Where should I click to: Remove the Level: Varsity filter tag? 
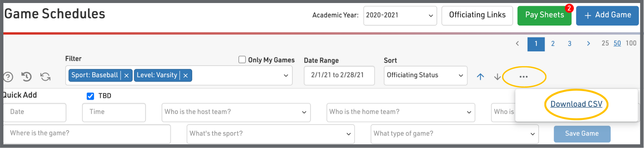[x=185, y=76]
